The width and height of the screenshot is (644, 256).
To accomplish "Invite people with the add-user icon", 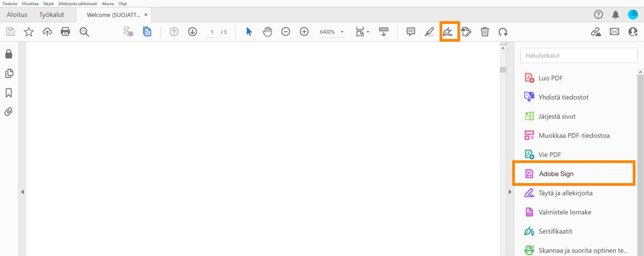I will click(633, 32).
